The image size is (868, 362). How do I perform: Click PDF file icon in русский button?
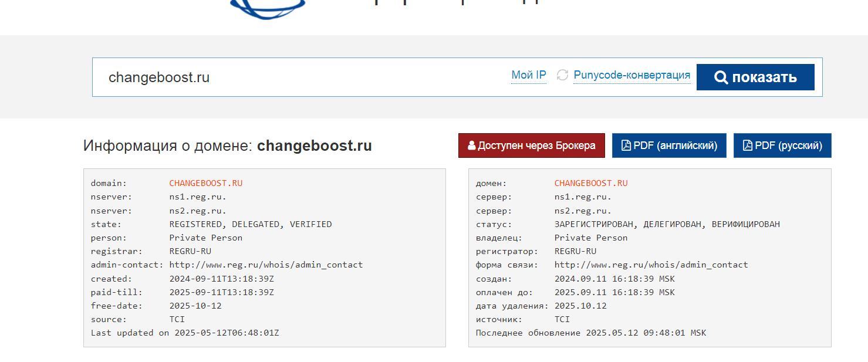coord(747,146)
